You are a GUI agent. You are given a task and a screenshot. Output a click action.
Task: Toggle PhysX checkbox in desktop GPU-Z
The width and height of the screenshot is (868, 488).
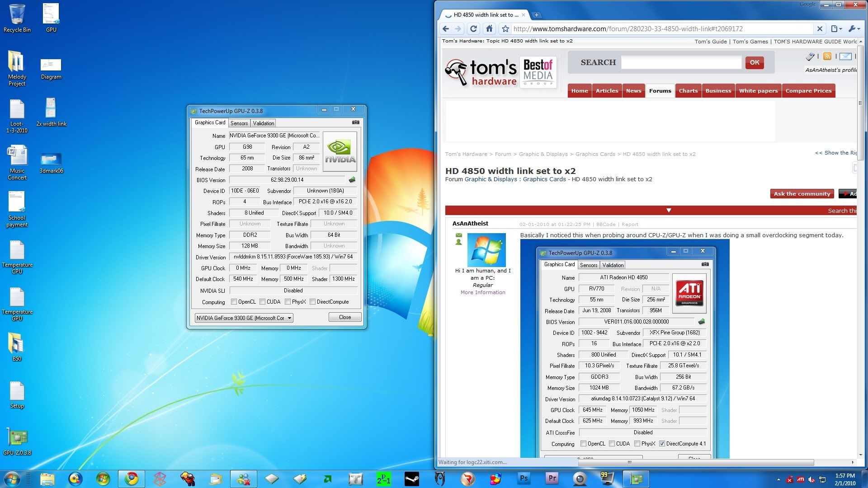click(288, 302)
